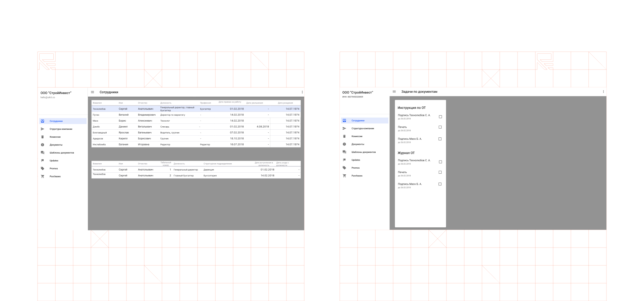Image resolution: width=644 pixels, height=301 pixels.
Task: Click the ИНН number under the company name
Action: [353, 97]
